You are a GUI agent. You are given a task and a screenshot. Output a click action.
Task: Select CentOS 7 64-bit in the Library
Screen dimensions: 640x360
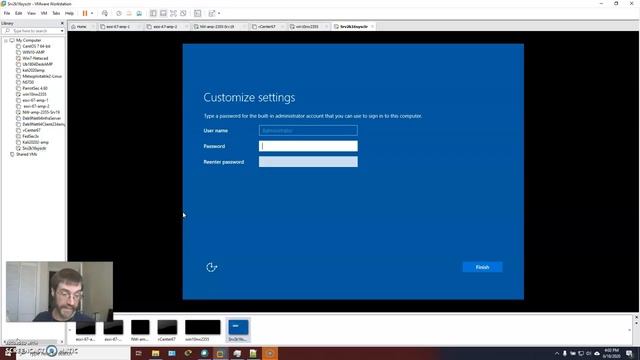pyautogui.click(x=36, y=46)
